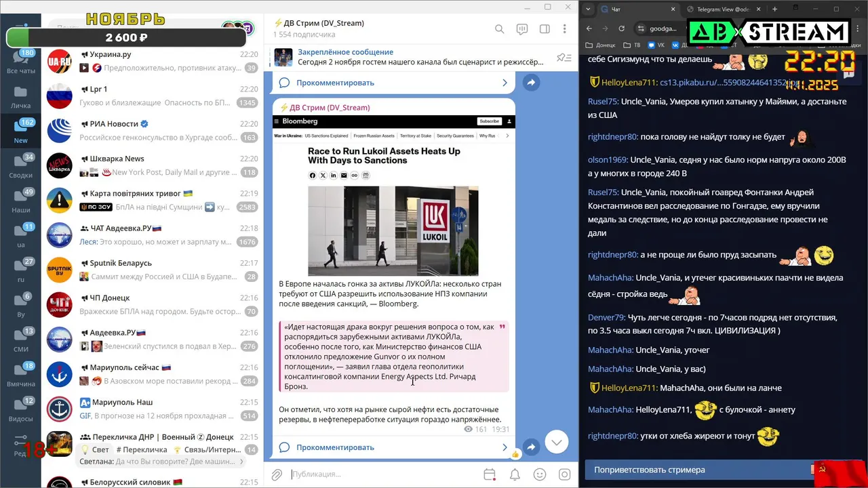
Task: Click the Sputnik Беларусь orange avatar
Action: click(x=60, y=270)
